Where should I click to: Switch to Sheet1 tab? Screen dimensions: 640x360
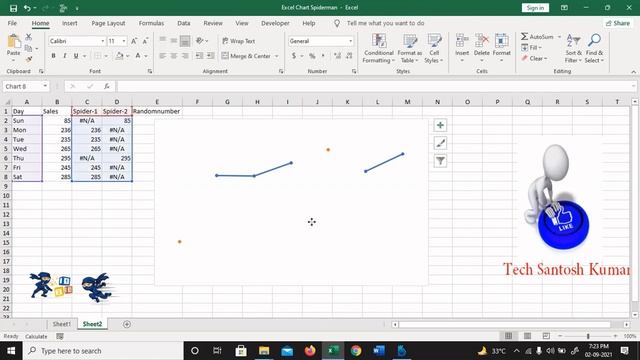pos(62,324)
